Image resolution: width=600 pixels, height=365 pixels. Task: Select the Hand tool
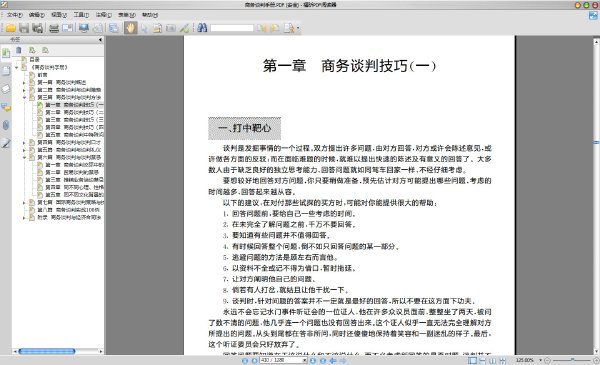[x=130, y=28]
